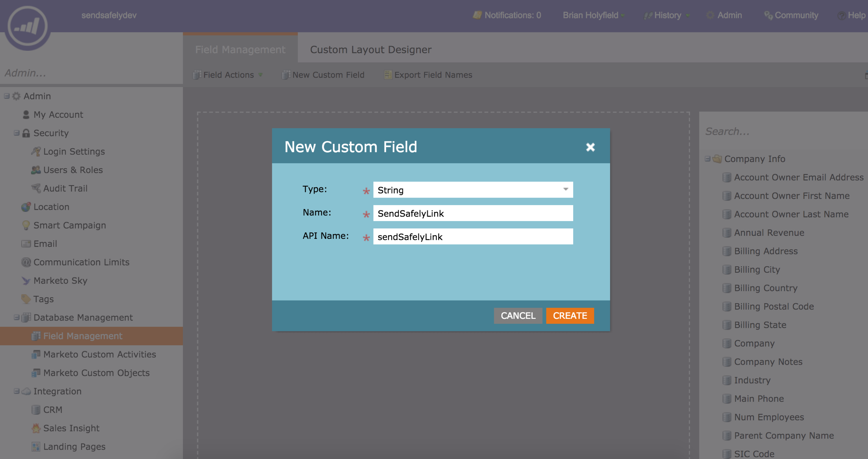Click Export Field Names toolbar button
Screen dimensions: 868x459
tap(428, 75)
